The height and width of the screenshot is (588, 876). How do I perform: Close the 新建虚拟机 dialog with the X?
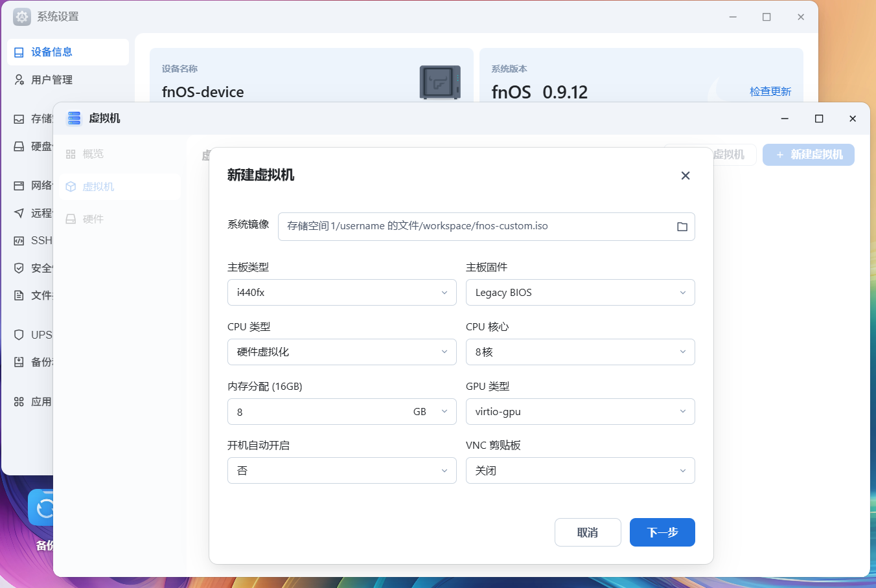[686, 175]
